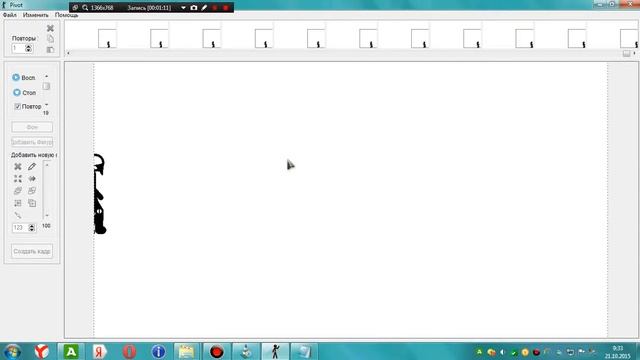Click up arrow of figure opacity slider
The image size is (640, 360).
pos(47,165)
